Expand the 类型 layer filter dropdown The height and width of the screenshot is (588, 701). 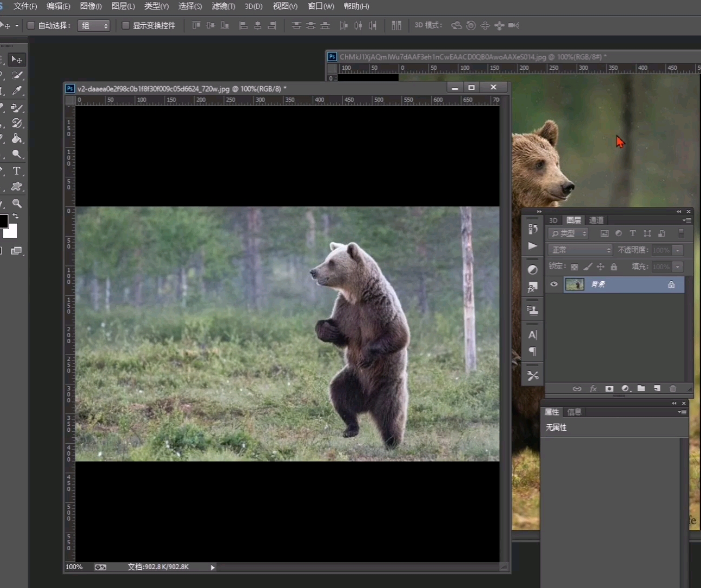(x=568, y=233)
